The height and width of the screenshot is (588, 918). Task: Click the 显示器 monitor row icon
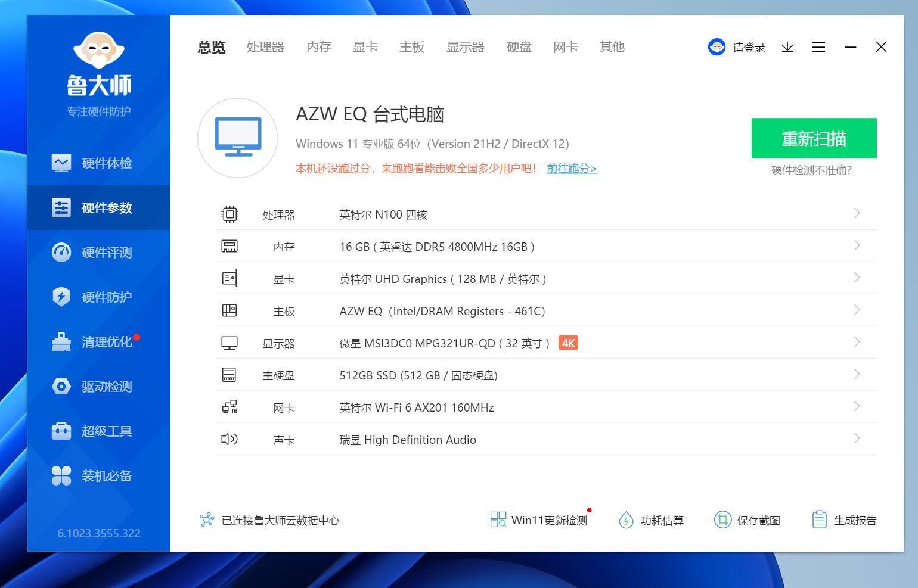[229, 343]
